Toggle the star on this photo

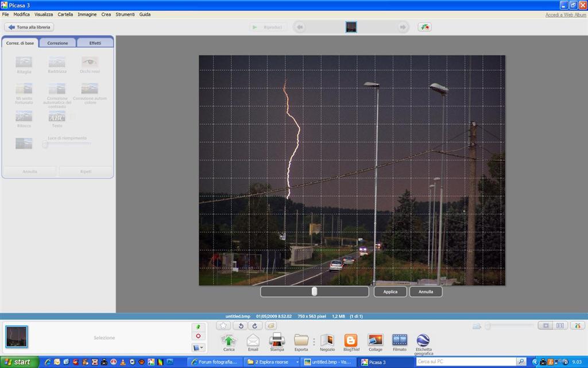[x=224, y=326]
